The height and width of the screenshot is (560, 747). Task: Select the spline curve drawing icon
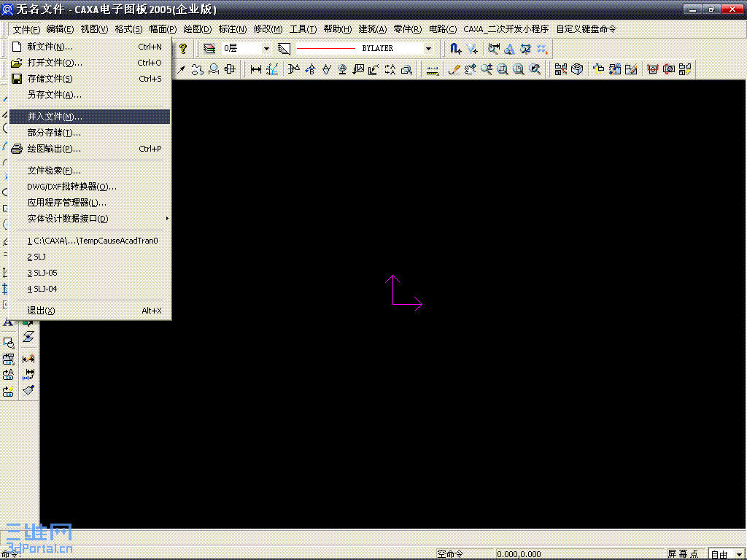[x=197, y=69]
